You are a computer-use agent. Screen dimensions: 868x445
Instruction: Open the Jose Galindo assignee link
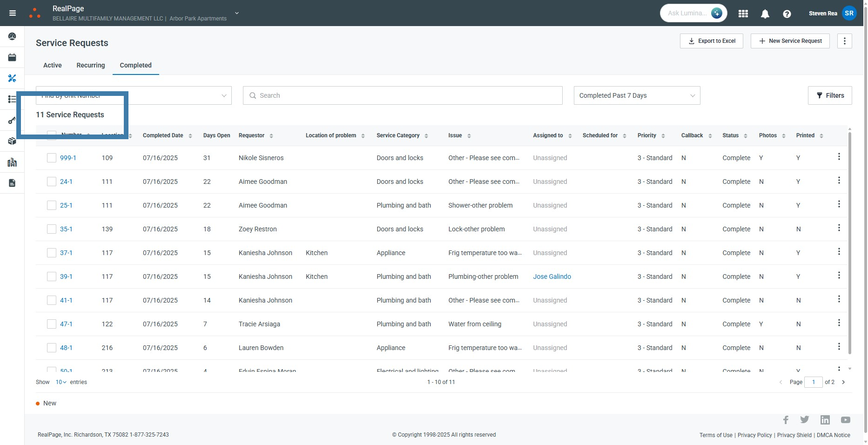pyautogui.click(x=552, y=276)
